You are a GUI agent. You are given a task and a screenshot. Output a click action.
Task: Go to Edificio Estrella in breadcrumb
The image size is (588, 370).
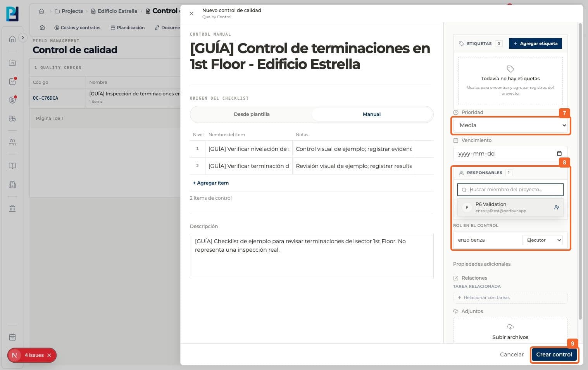(x=114, y=11)
